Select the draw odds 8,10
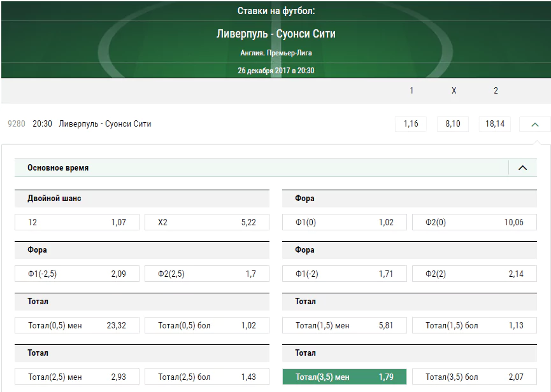This screenshot has height=392, width=551. (453, 124)
